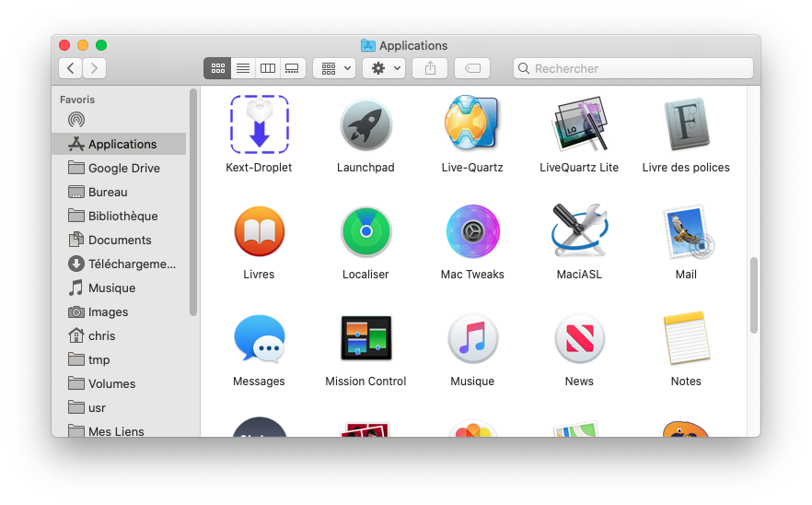Viewport: 812px width, 505px height.
Task: Select the Mission Control app icon
Action: (366, 338)
